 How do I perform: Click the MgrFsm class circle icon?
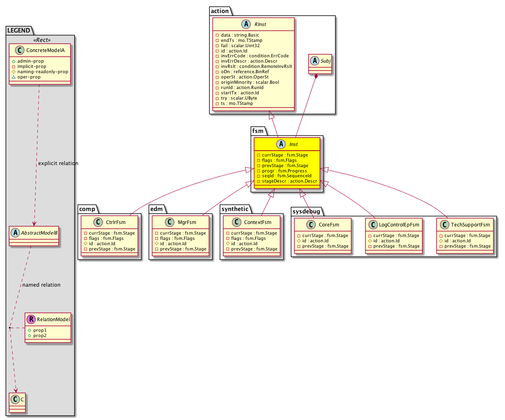pos(170,222)
